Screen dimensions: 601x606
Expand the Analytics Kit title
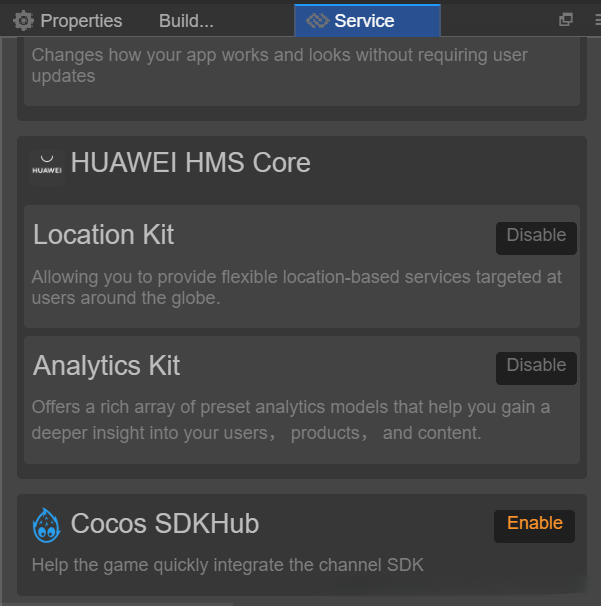pyautogui.click(x=107, y=365)
